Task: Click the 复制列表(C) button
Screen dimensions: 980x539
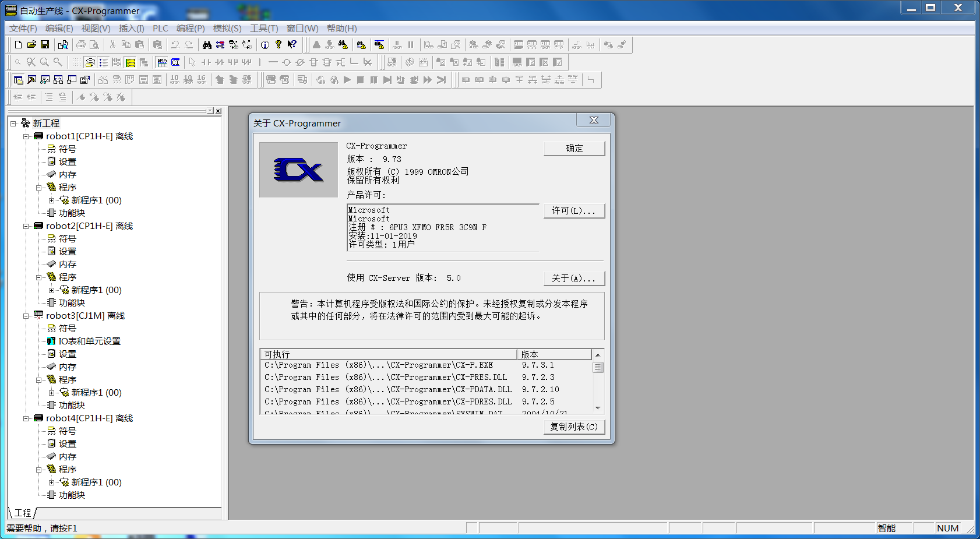Action: 574,427
